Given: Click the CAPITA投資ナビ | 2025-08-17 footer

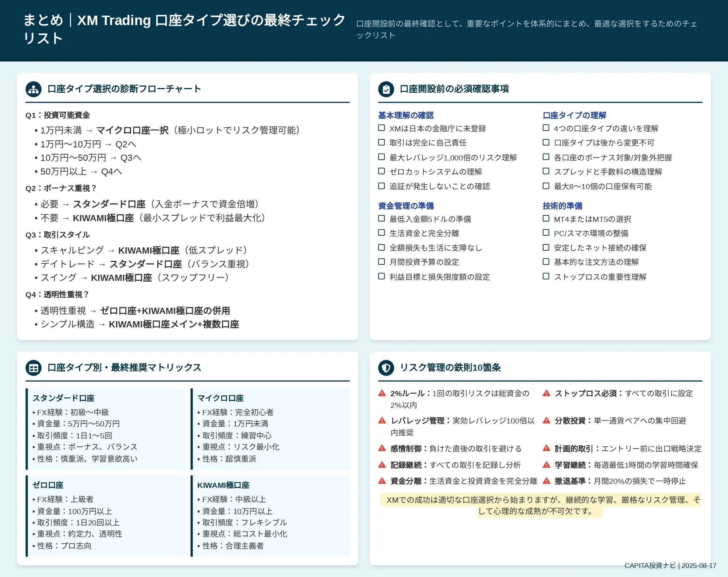Looking at the screenshot, I should 670,566.
